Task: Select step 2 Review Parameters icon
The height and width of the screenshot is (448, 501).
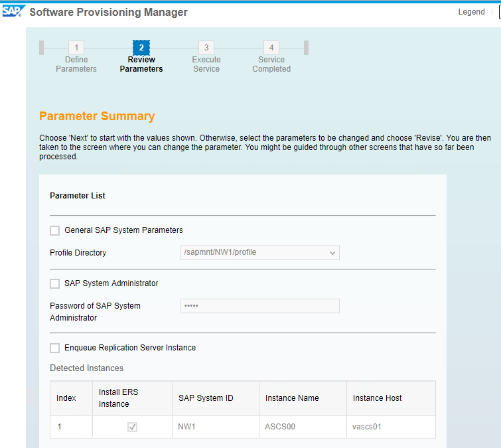Action: tap(141, 48)
